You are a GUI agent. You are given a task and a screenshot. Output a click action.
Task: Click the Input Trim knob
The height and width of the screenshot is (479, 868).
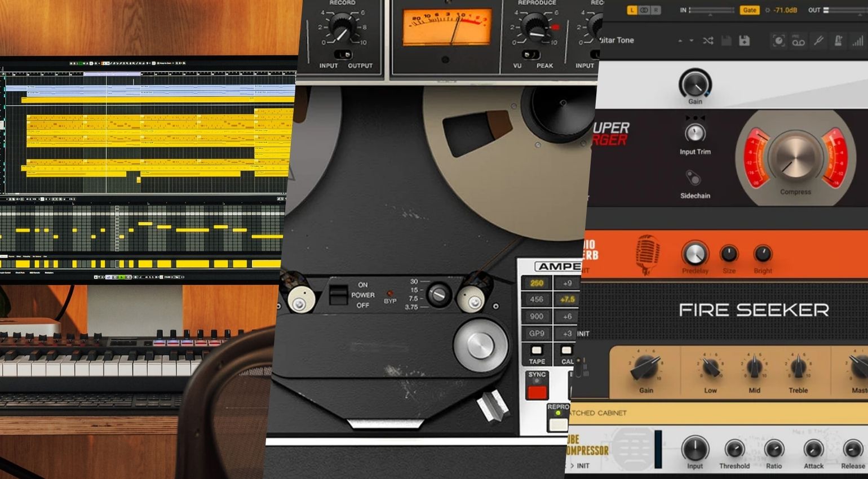tap(695, 134)
